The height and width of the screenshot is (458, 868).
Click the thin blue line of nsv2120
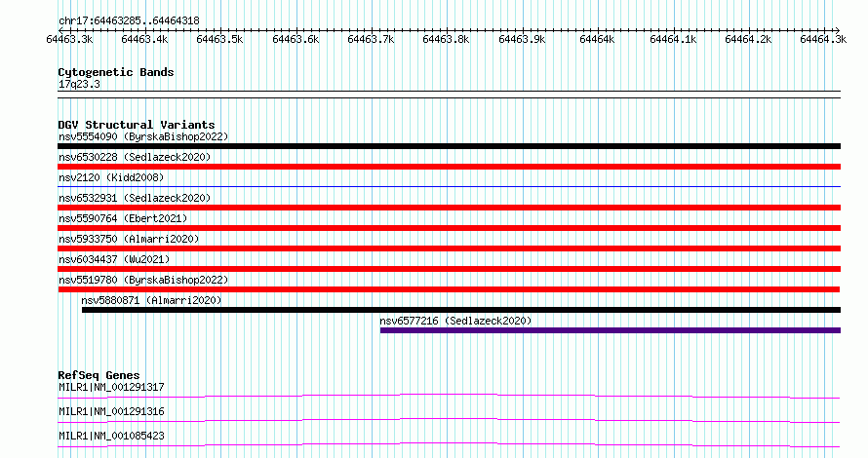[449, 187]
